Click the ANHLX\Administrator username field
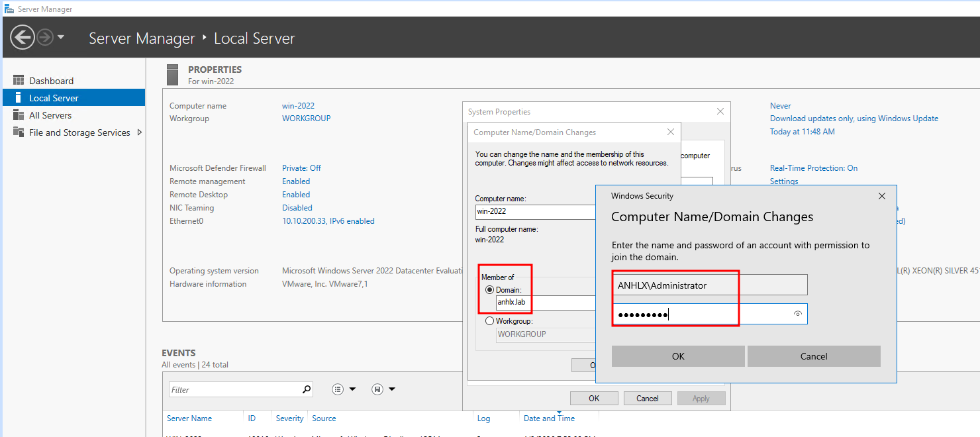The image size is (980, 437). 709,285
